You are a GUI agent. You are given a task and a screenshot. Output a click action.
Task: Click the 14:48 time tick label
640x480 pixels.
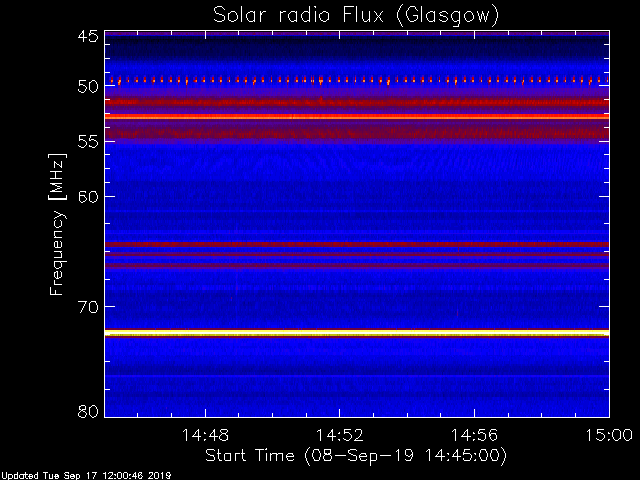(x=205, y=435)
